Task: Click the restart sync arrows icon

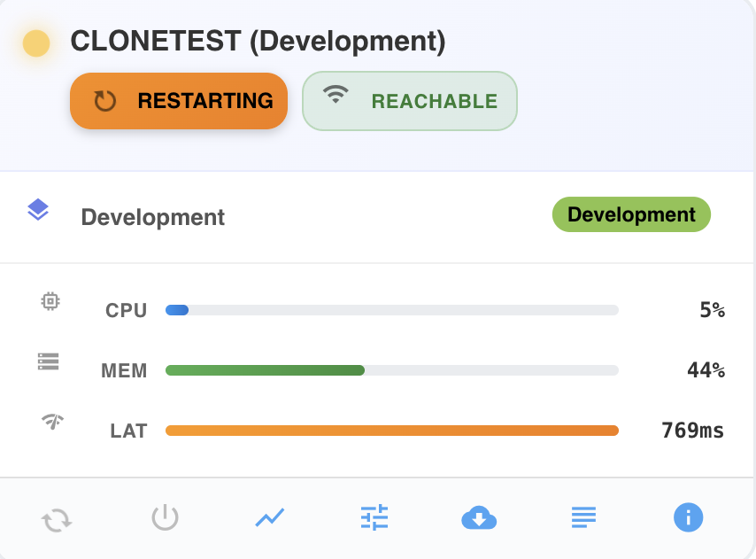Action: pos(57,520)
